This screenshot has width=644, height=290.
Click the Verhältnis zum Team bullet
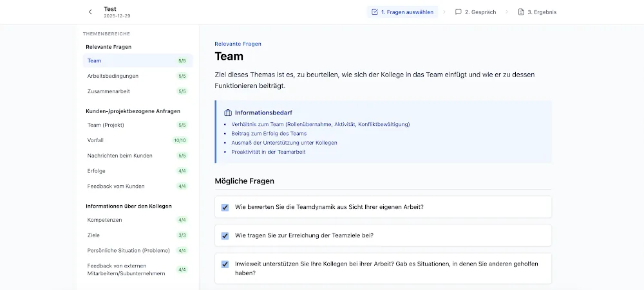coord(320,124)
